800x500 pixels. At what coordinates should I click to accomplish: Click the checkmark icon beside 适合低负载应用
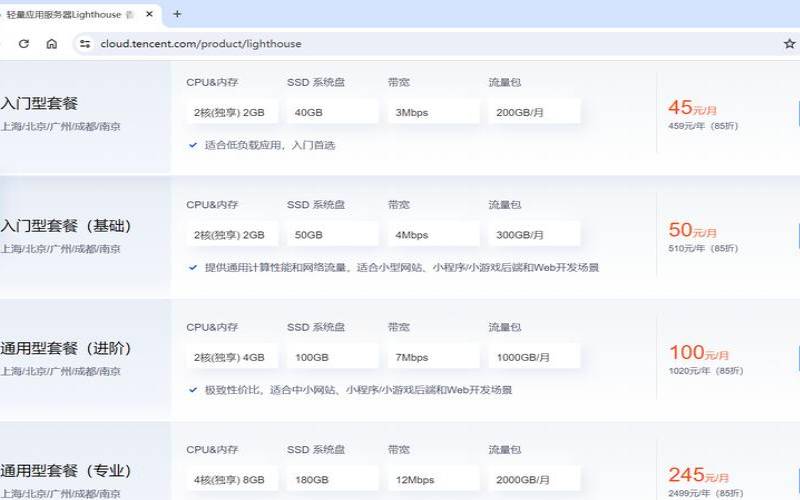coord(192,145)
